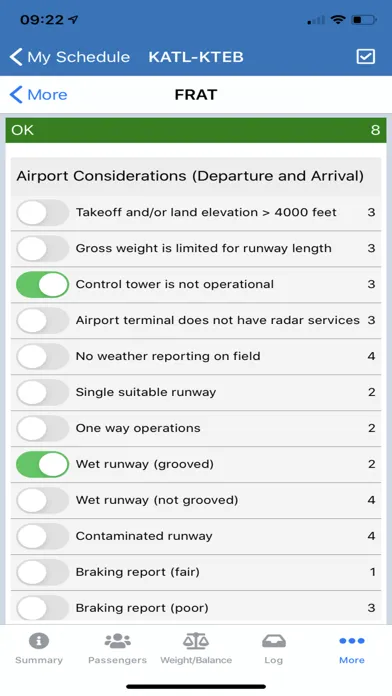
Task: Toggle No weather reporting on field
Action: pyautogui.click(x=43, y=356)
